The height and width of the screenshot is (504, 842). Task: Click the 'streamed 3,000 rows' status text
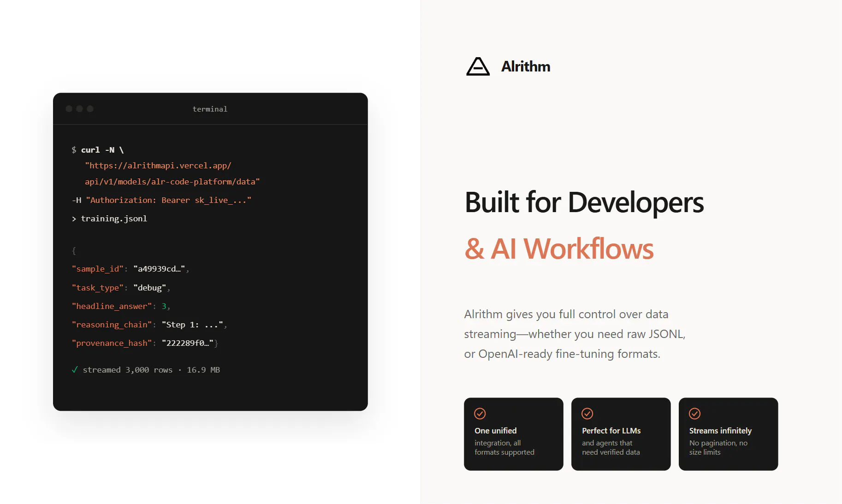pyautogui.click(x=128, y=370)
